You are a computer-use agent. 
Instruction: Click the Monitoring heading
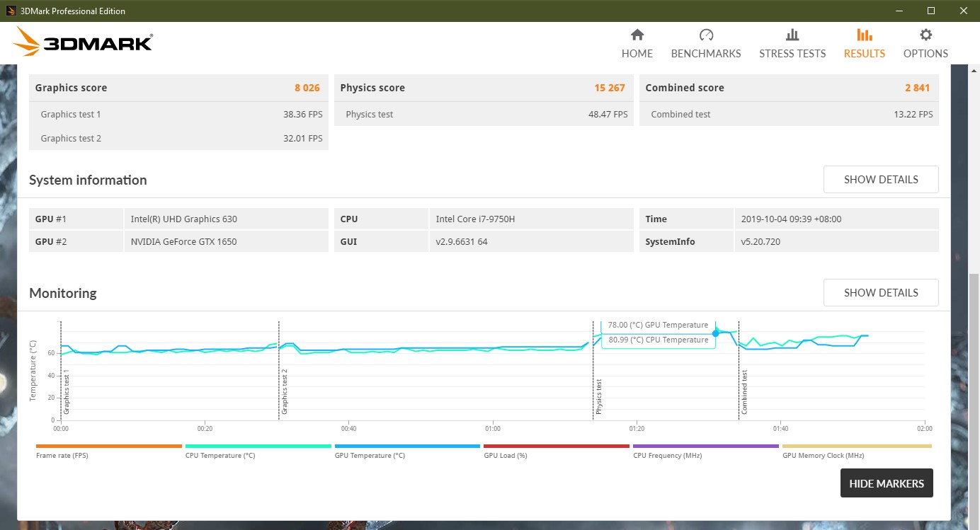pyautogui.click(x=62, y=293)
